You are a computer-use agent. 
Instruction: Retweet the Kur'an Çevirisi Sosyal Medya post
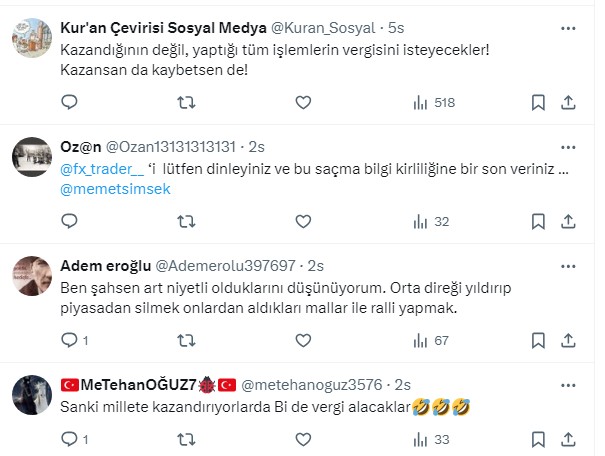186,102
